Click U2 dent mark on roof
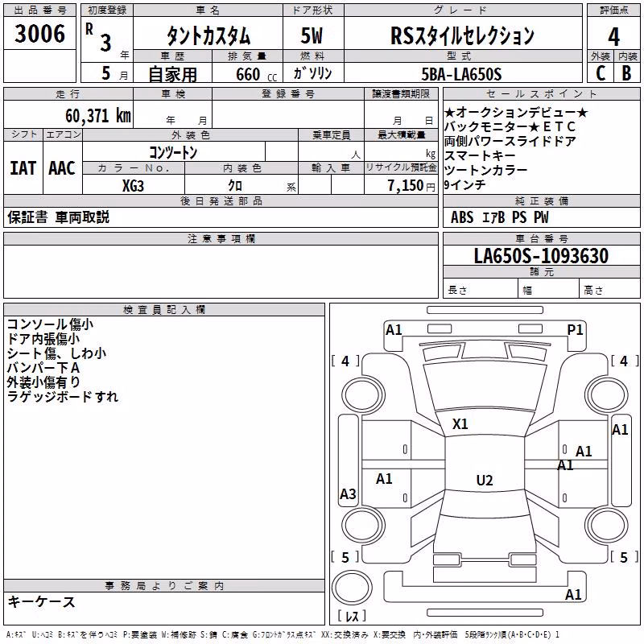This screenshot has width=644, height=644. (485, 480)
